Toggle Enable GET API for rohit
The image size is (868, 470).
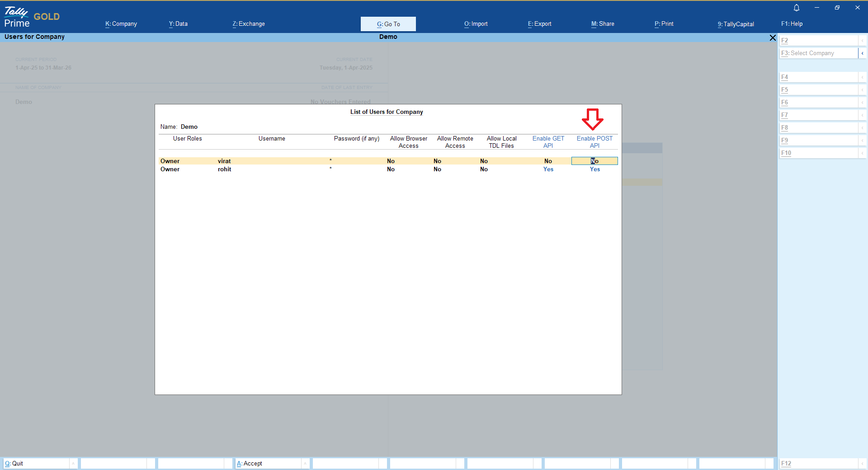548,169
